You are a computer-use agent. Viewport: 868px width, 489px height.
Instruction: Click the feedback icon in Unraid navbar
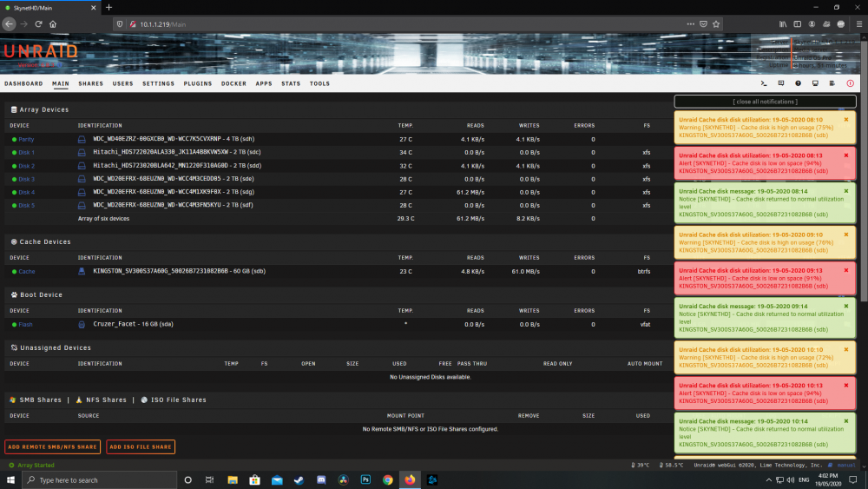[781, 83]
